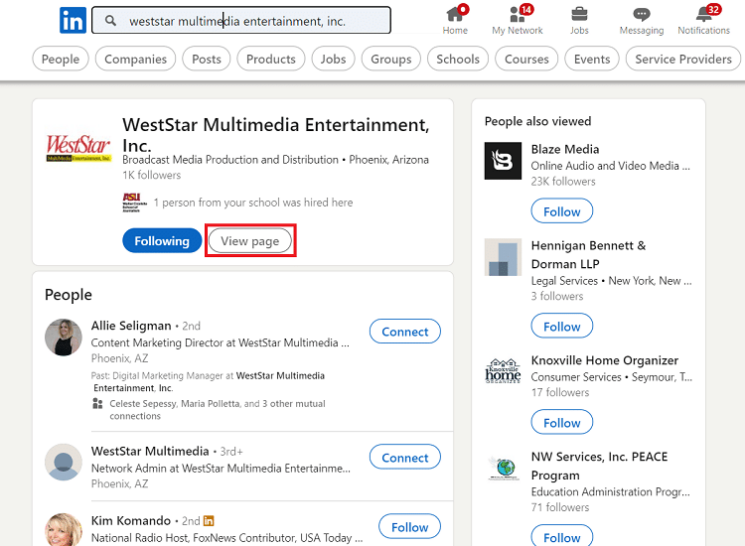Click NW Services PEACE Program logo
The width and height of the screenshot is (745, 546).
[x=503, y=468]
